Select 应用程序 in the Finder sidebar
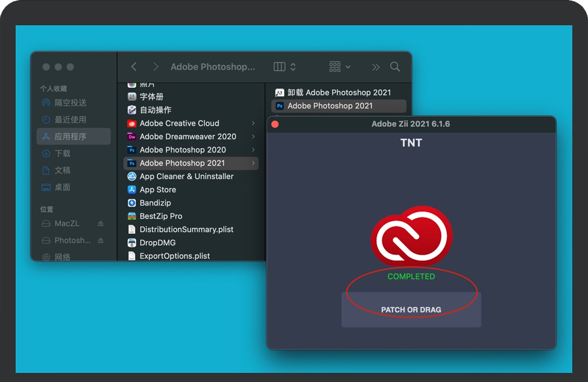Viewport: 588px width, 382px height. pyautogui.click(x=74, y=136)
